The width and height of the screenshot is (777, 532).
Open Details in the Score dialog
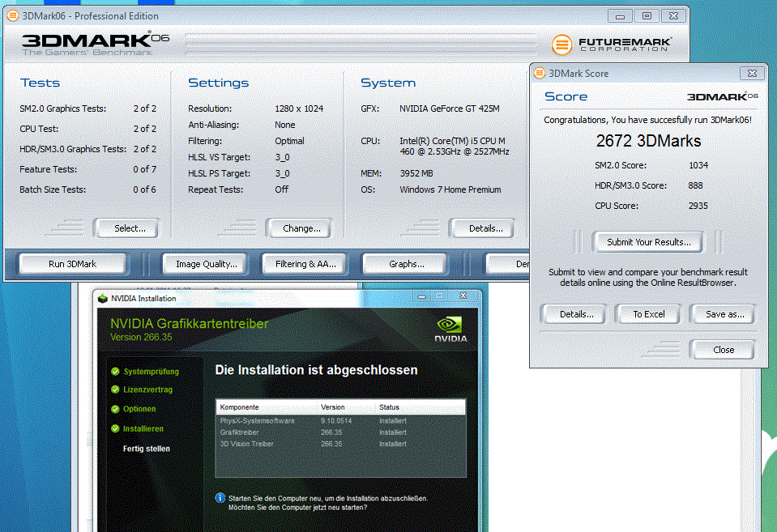[574, 314]
